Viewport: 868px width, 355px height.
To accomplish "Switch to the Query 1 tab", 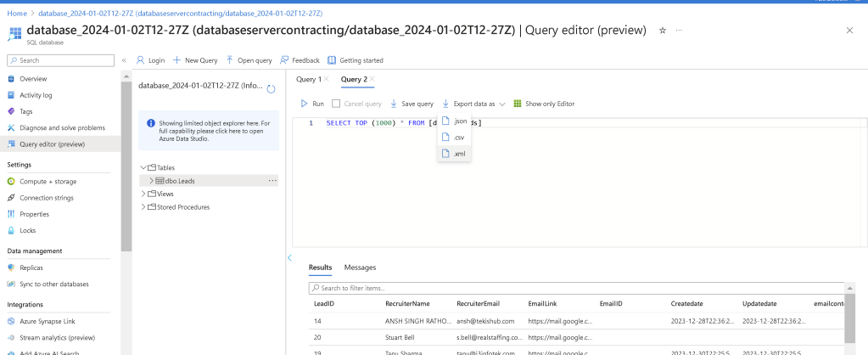I will tap(308, 79).
